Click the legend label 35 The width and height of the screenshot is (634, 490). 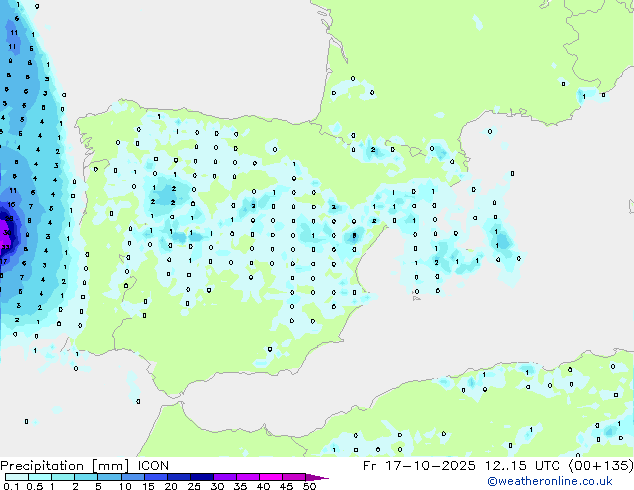tap(240, 486)
